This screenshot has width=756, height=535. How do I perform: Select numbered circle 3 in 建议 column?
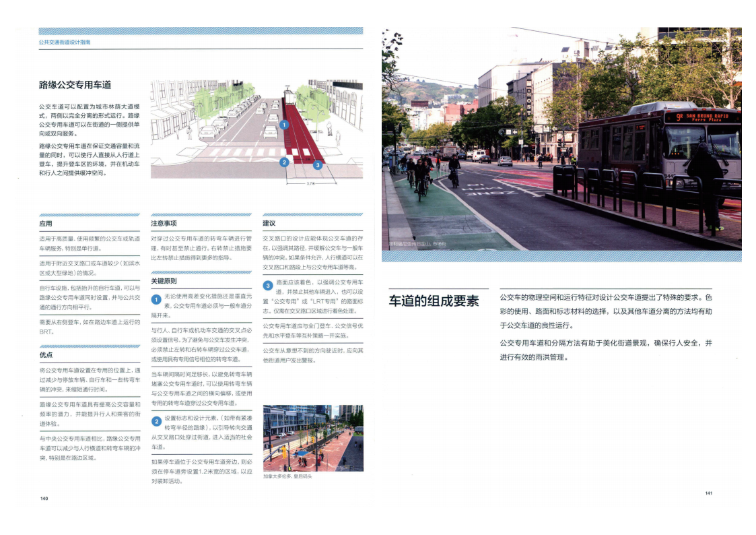click(x=267, y=285)
